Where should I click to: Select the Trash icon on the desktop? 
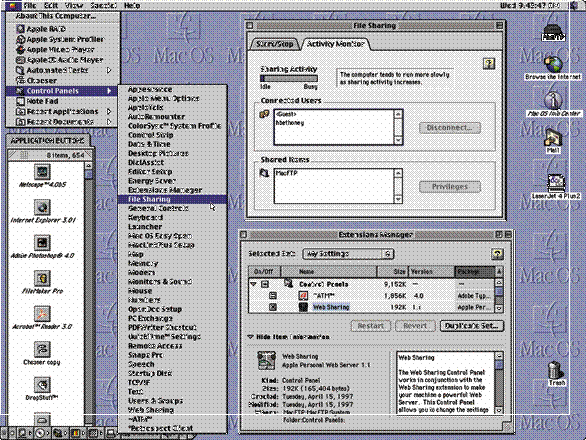[556, 370]
